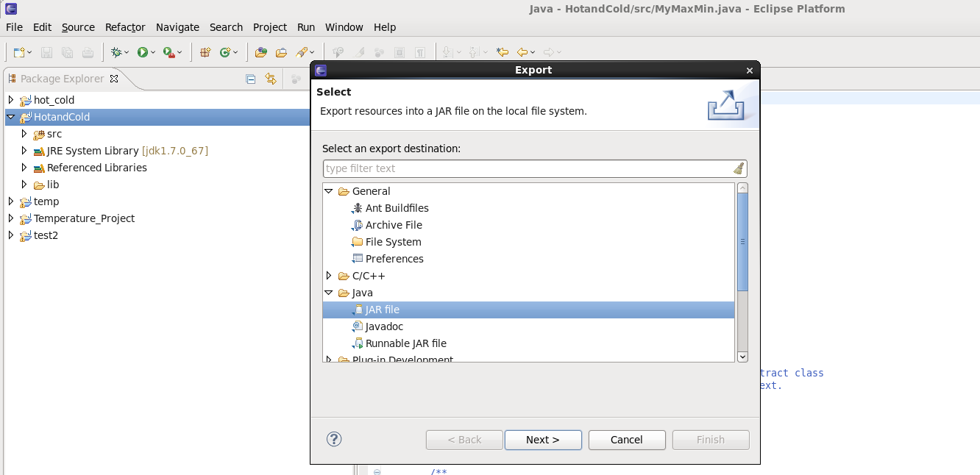The image size is (980, 475).
Task: Collapse the HotandCold project
Action: tap(10, 117)
